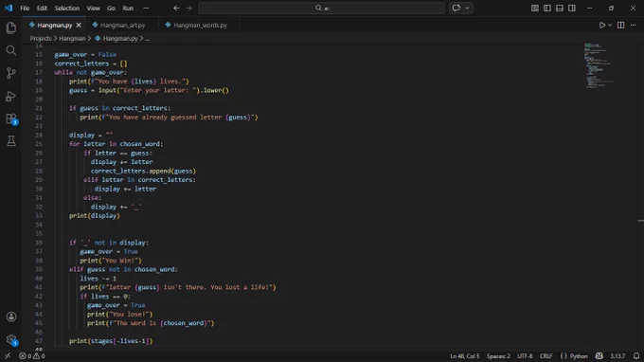Open editor More Actions ellipsis
644x362 pixels.
[633, 25]
